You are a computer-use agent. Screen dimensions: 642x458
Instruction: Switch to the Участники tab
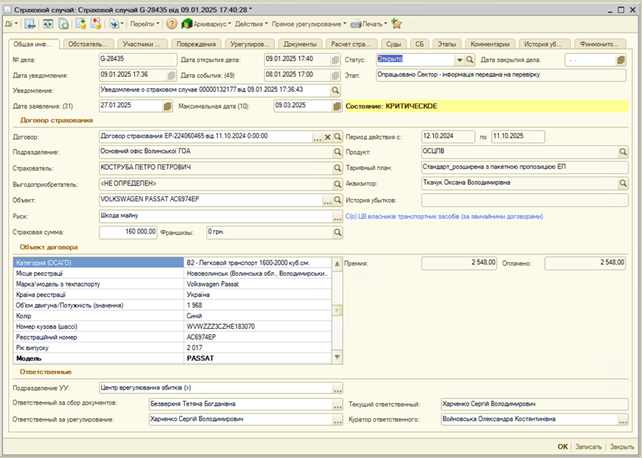142,44
